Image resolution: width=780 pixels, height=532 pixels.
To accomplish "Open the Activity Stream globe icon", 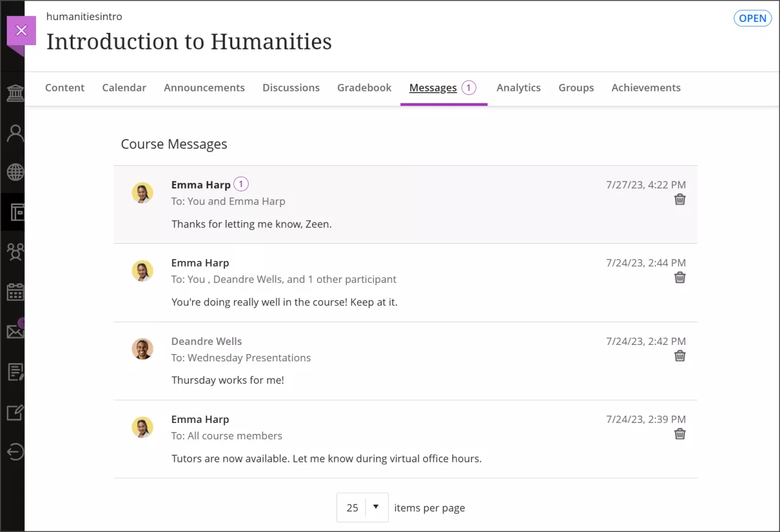I will click(x=15, y=172).
